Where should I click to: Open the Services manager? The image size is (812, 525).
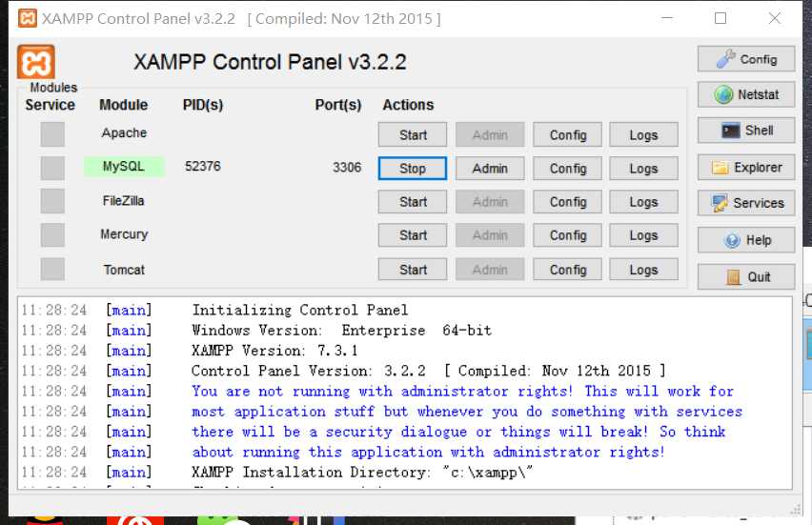(x=745, y=203)
